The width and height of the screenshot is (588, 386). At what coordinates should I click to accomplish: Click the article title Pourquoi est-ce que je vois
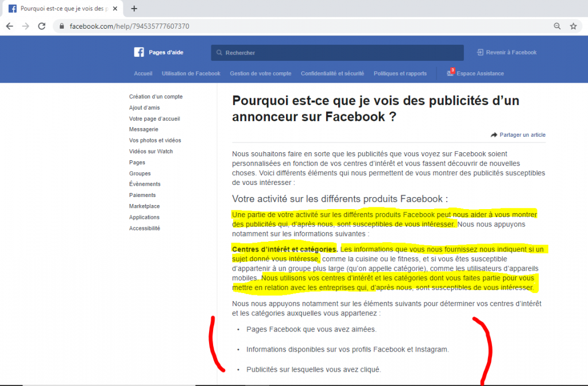(x=376, y=109)
